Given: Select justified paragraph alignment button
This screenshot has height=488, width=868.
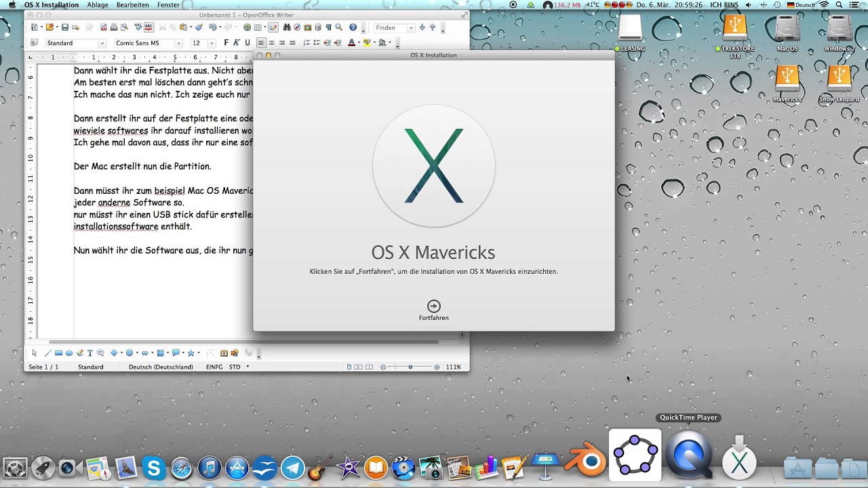Looking at the screenshot, I should 292,43.
